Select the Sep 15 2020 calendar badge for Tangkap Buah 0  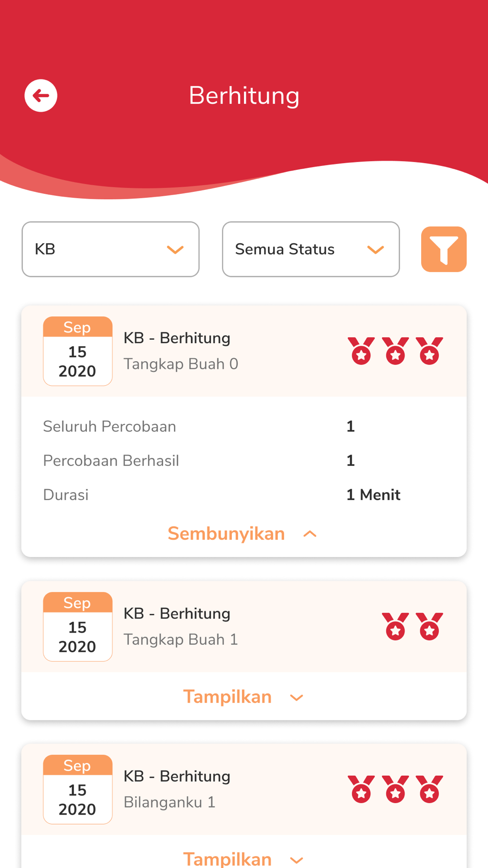point(78,351)
